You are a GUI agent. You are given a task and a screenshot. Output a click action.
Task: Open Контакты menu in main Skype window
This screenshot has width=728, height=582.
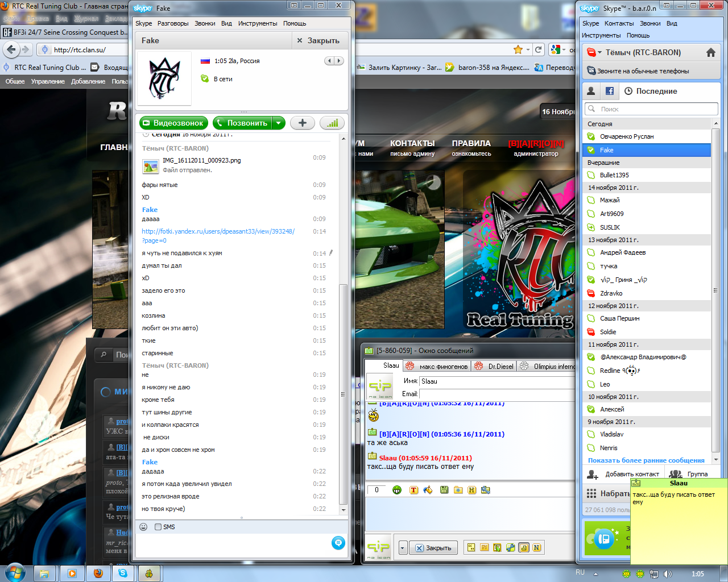coord(619,23)
